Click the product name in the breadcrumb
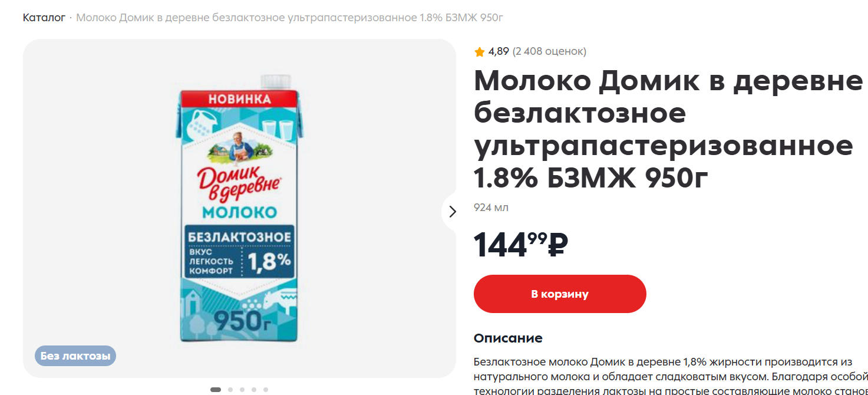The image size is (868, 395). (289, 18)
